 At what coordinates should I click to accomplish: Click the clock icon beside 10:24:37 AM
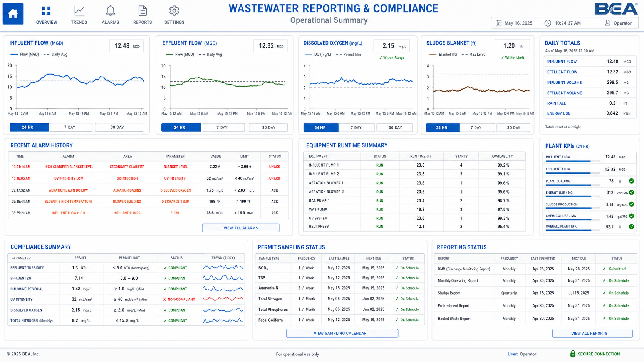pos(548,23)
